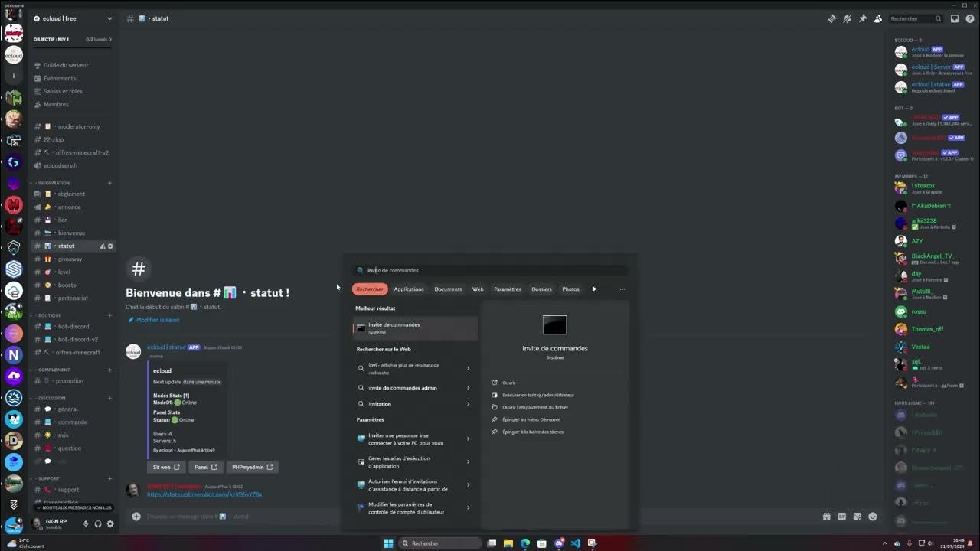This screenshot has width=980, height=551.
Task: Open user settings gear icon
Action: pos(110,524)
